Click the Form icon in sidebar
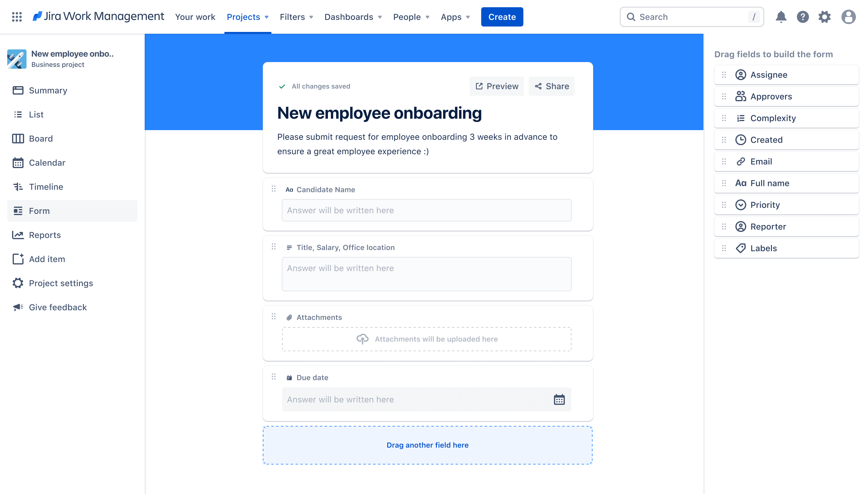The image size is (868, 494). [18, 211]
